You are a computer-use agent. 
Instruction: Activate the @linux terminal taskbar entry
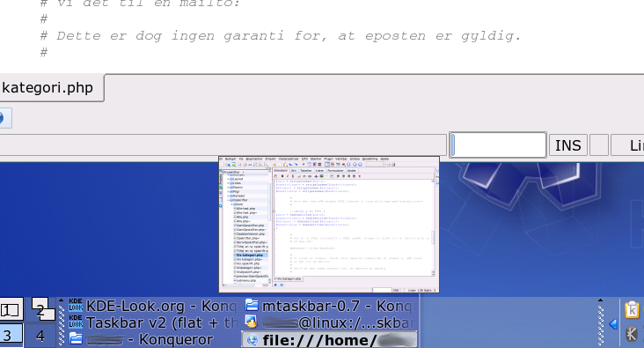(x=330, y=322)
